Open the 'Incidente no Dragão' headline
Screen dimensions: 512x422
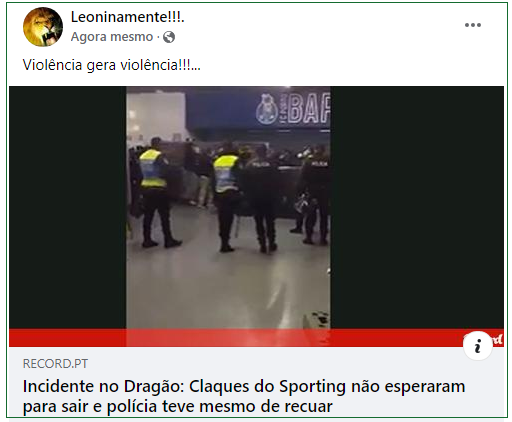244,396
